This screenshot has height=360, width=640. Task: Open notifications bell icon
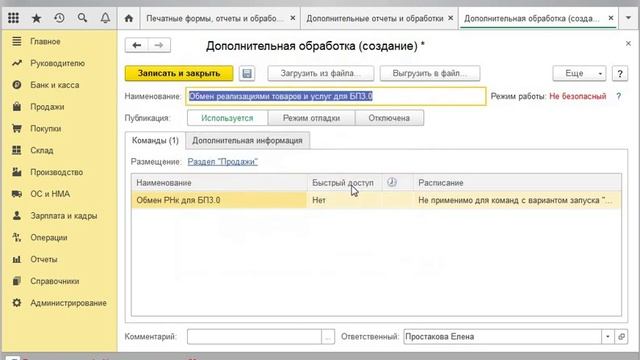105,18
